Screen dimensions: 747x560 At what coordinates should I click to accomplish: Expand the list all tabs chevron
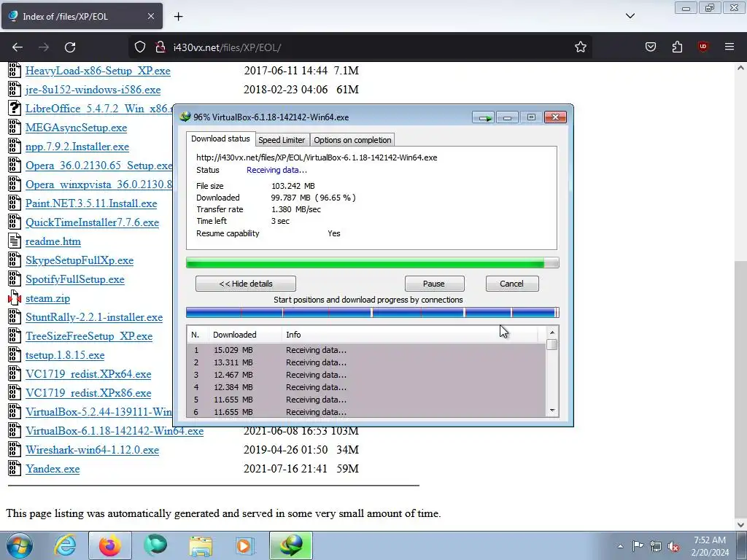point(630,16)
